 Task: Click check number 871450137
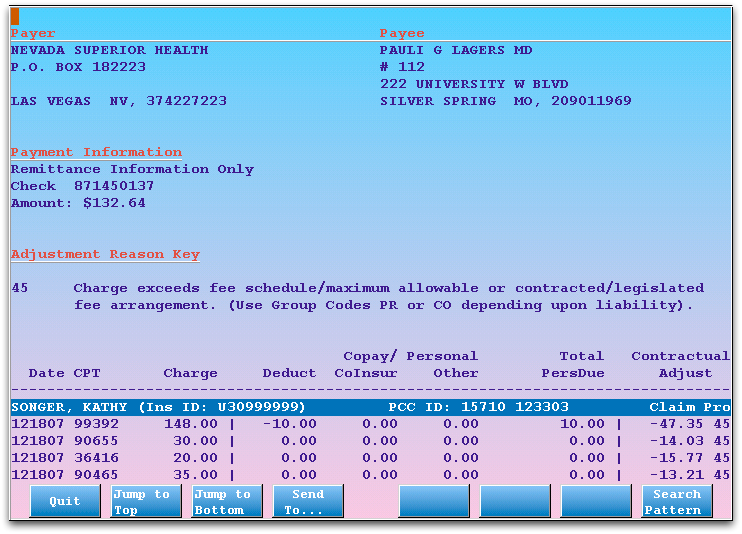click(x=114, y=186)
